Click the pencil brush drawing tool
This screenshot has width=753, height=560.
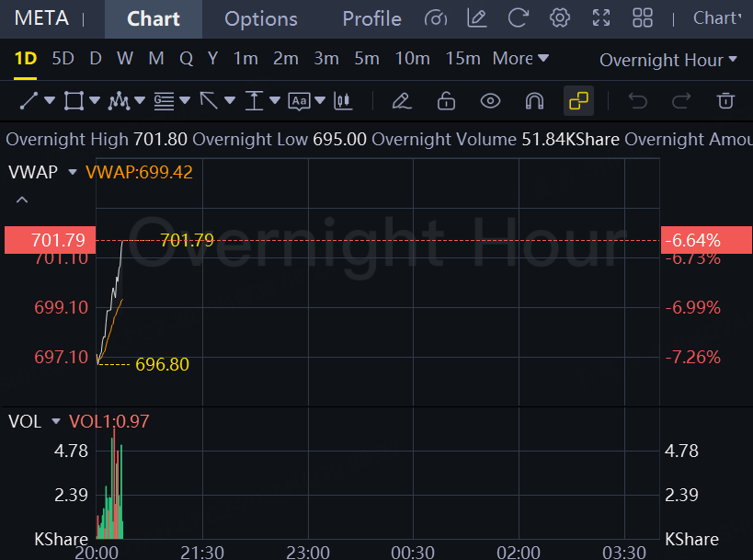click(x=402, y=101)
